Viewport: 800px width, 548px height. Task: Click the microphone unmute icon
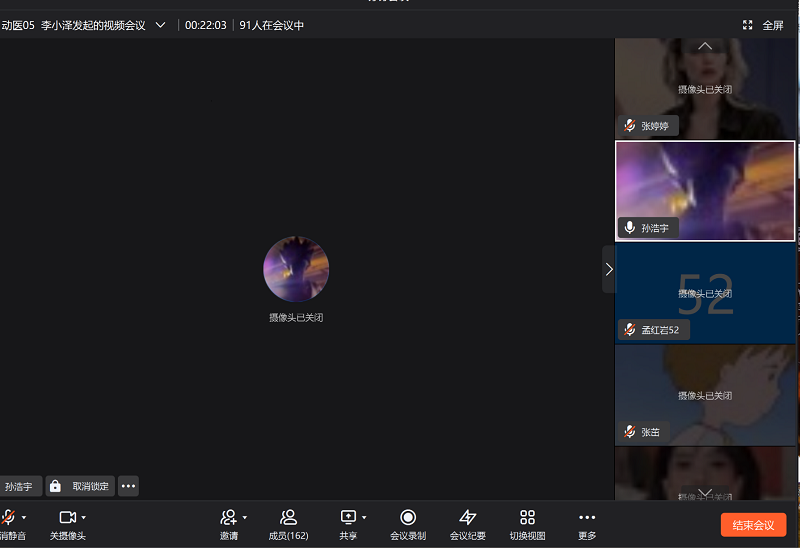[x=8, y=517]
